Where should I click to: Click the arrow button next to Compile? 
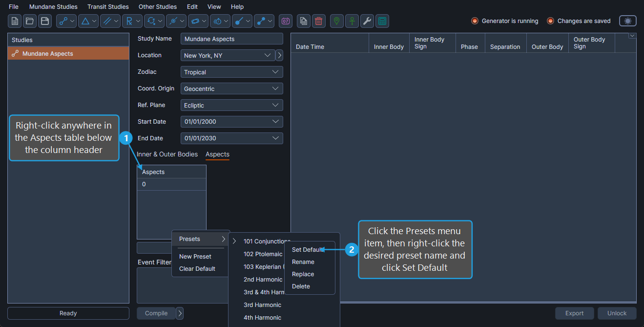click(x=180, y=313)
